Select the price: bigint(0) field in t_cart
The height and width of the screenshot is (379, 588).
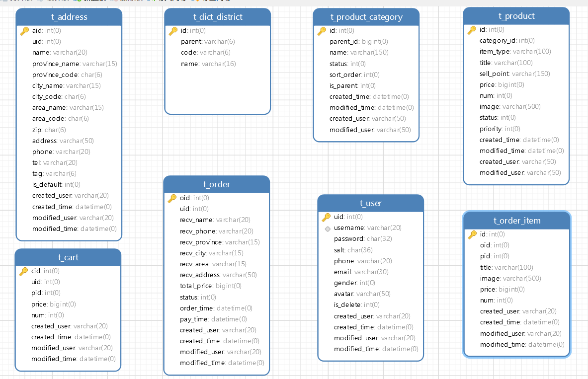tap(54, 304)
